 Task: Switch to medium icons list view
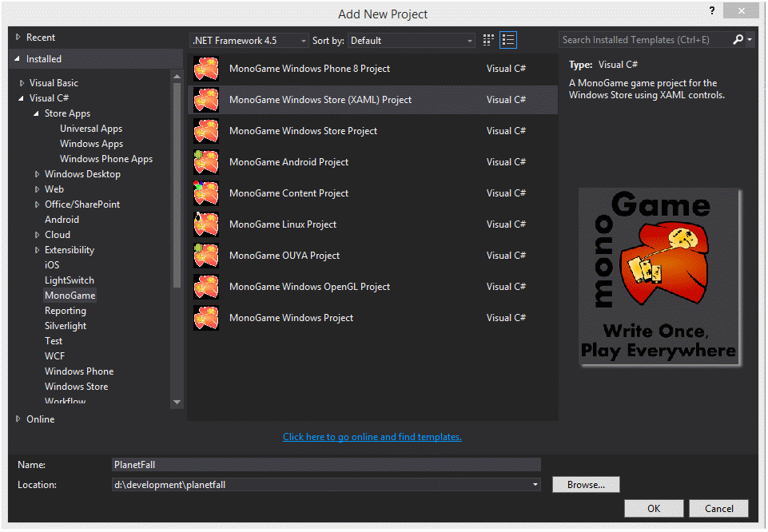click(508, 40)
